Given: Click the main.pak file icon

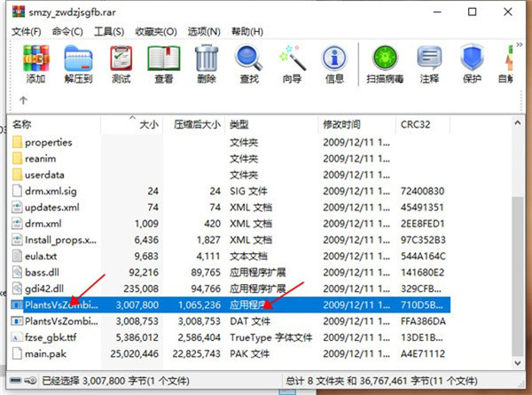Looking at the screenshot, I should point(17,353).
